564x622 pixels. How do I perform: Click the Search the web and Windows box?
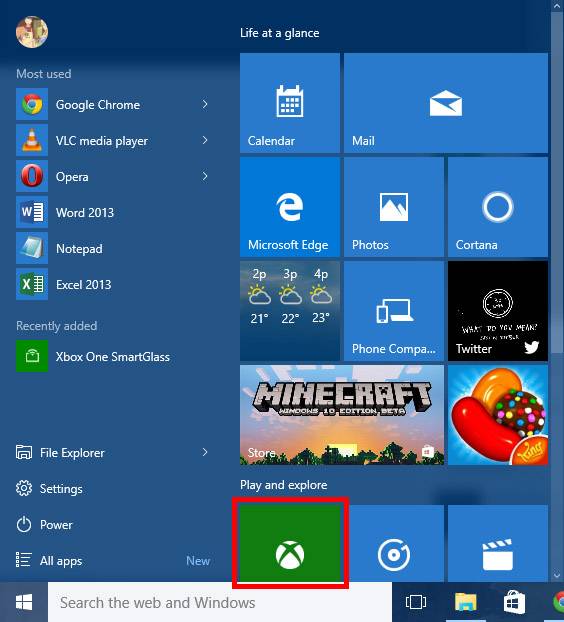[220, 602]
